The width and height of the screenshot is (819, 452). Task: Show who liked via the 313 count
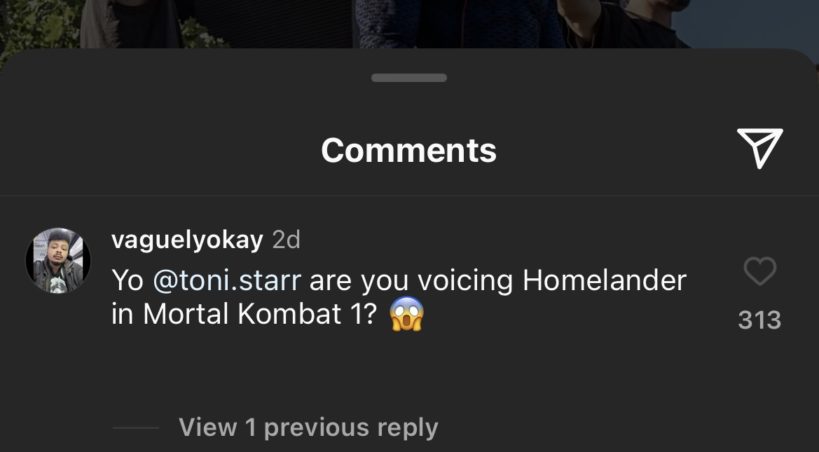(759, 320)
